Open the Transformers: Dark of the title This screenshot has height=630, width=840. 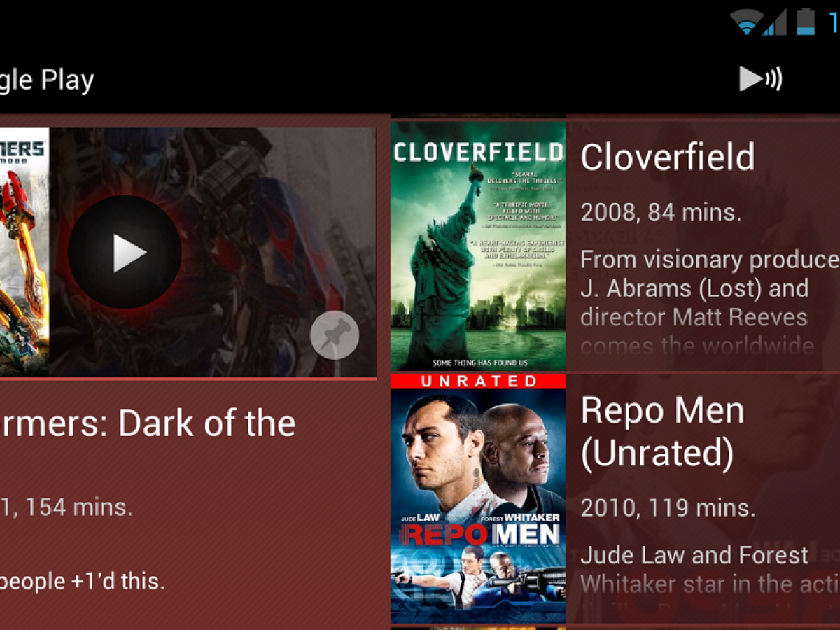tap(148, 423)
